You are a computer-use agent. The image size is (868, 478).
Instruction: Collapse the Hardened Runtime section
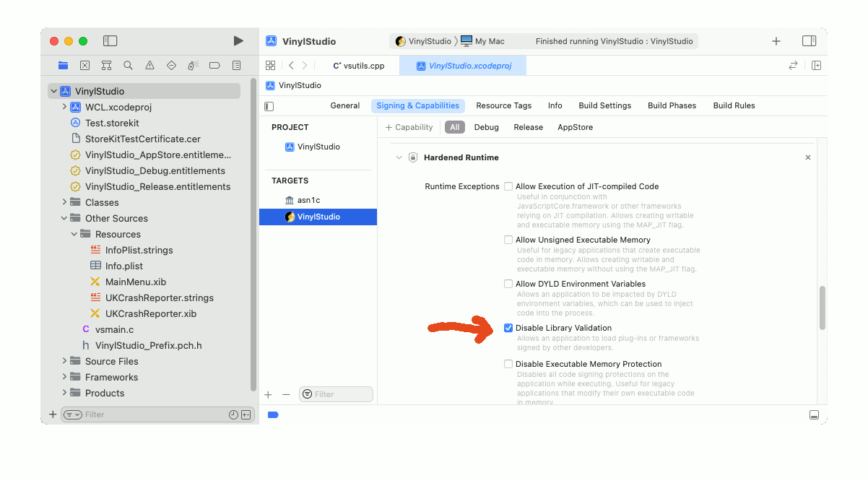coord(399,157)
